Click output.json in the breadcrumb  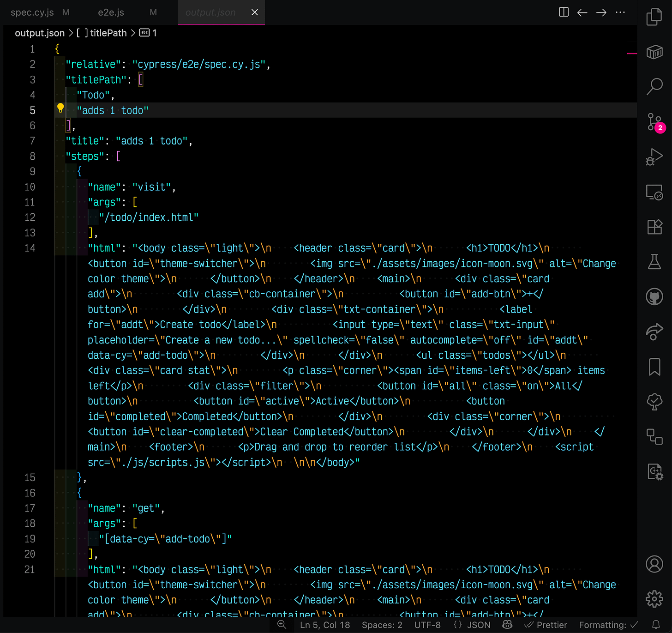[40, 33]
